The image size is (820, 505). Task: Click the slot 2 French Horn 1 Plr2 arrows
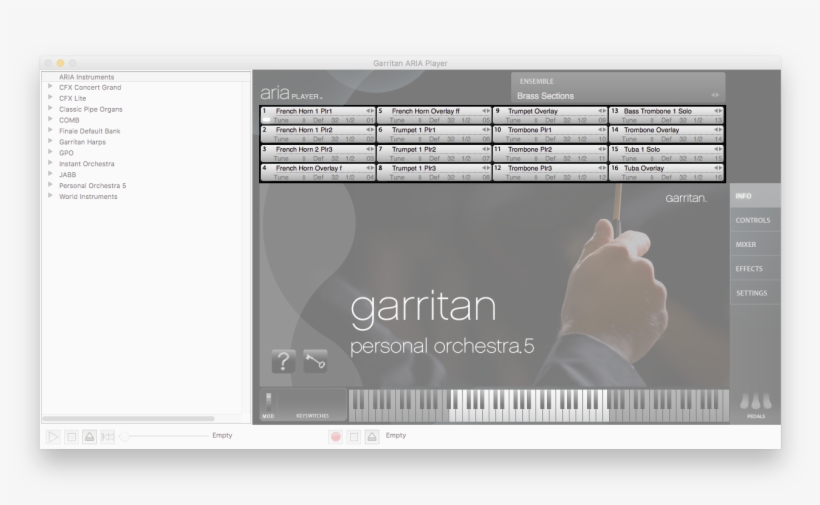click(x=370, y=130)
